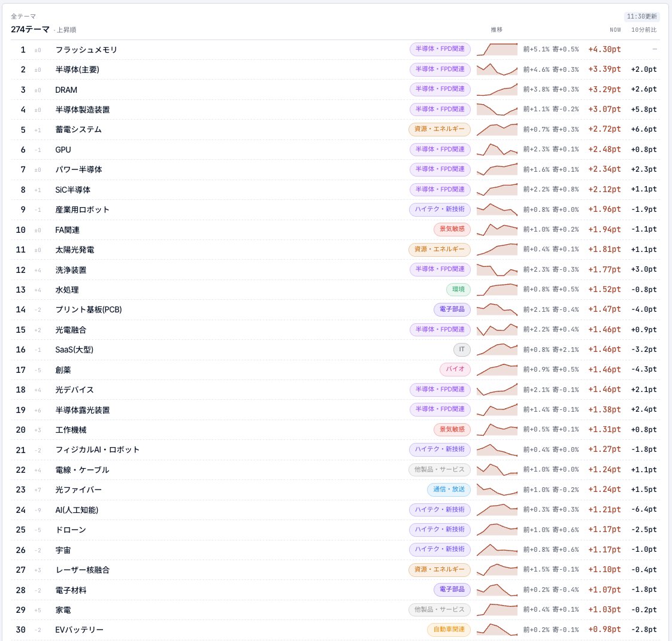
Task: Click ハイテク・新技術 tag on 産業用ロボット row
Action: (440, 209)
